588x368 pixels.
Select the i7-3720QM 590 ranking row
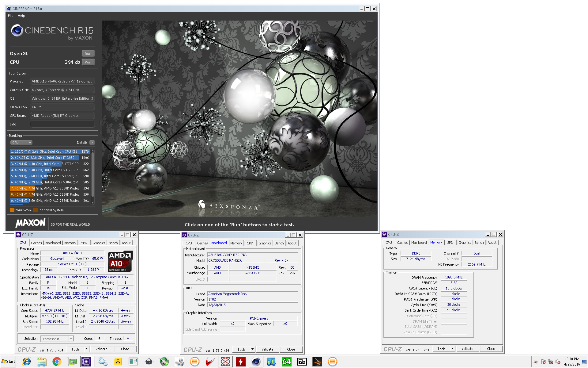click(50, 176)
